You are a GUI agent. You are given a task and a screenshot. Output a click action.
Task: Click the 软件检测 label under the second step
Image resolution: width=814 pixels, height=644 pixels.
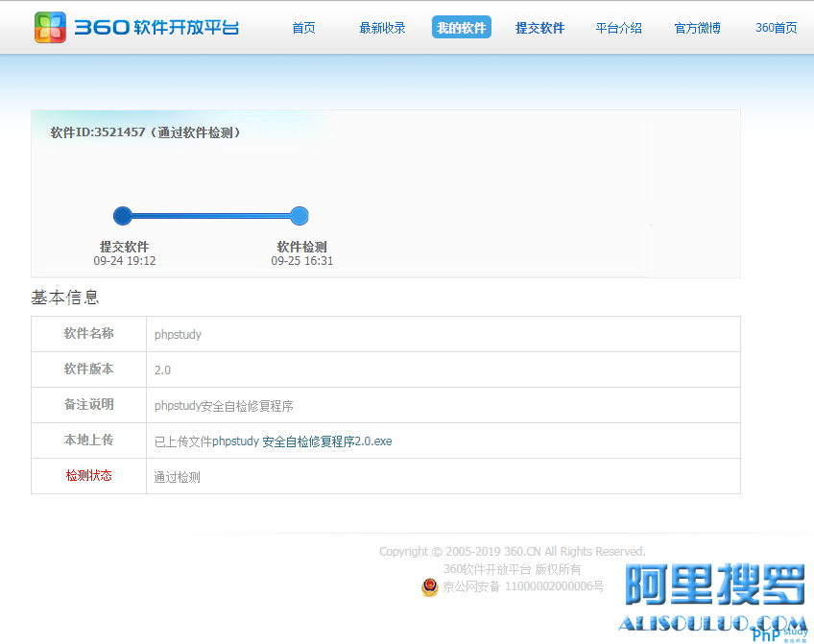pyautogui.click(x=302, y=247)
